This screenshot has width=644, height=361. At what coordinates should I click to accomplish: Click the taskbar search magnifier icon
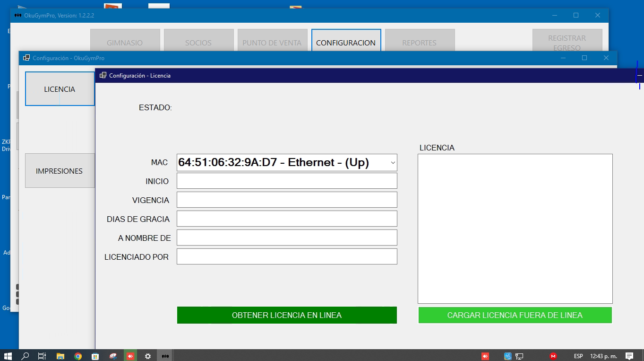[x=26, y=356]
